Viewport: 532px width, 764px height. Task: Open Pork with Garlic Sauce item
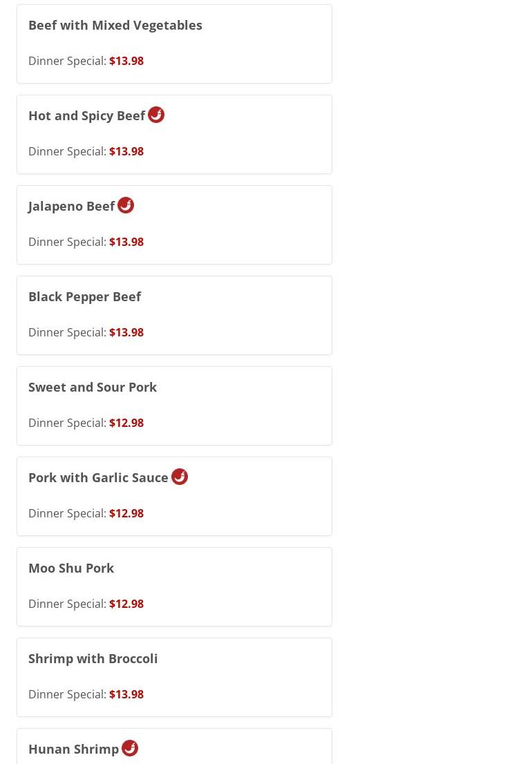pos(98,477)
